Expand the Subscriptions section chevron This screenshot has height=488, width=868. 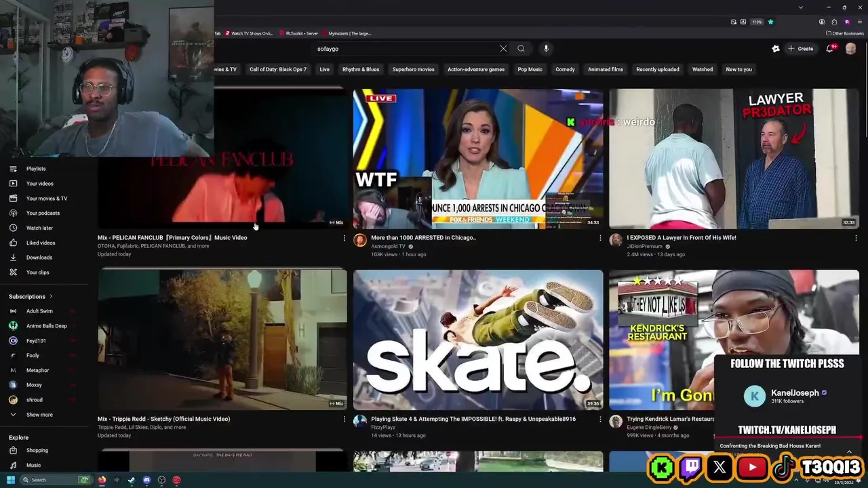click(51, 296)
